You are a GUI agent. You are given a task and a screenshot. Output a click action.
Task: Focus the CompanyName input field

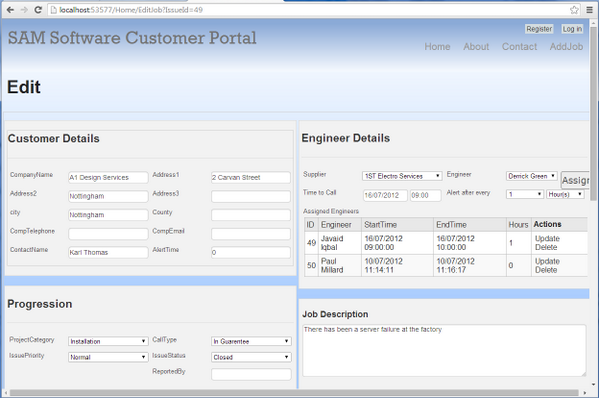[108, 177]
